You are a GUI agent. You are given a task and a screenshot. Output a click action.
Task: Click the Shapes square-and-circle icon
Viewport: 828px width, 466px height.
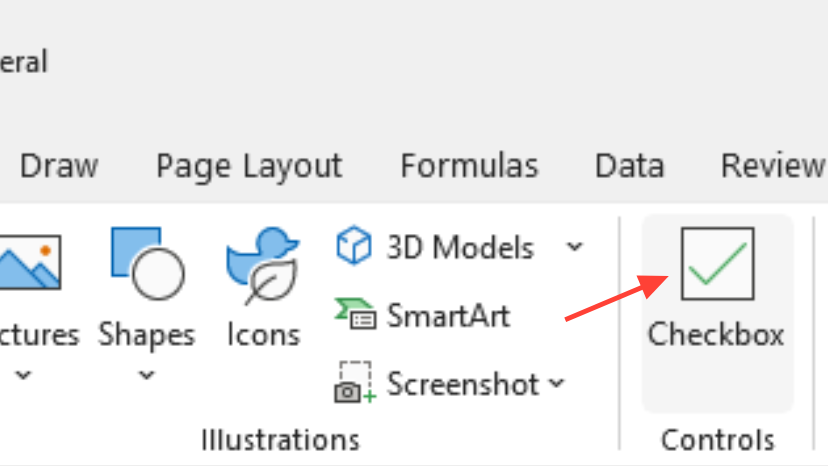point(146,263)
